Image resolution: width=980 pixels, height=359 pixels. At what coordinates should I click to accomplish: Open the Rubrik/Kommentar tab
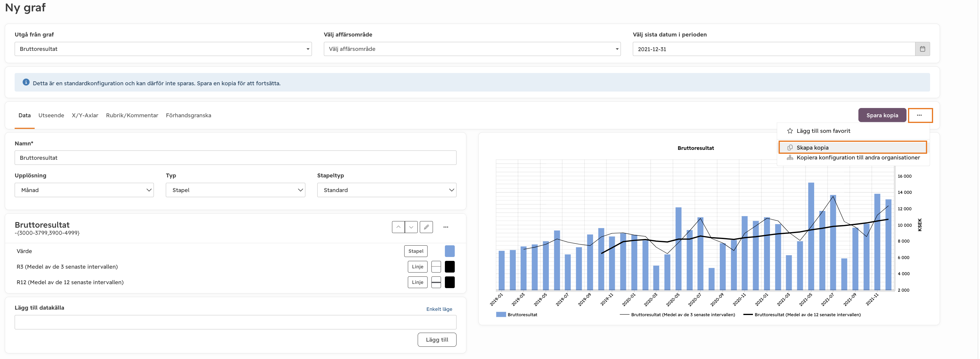(132, 115)
